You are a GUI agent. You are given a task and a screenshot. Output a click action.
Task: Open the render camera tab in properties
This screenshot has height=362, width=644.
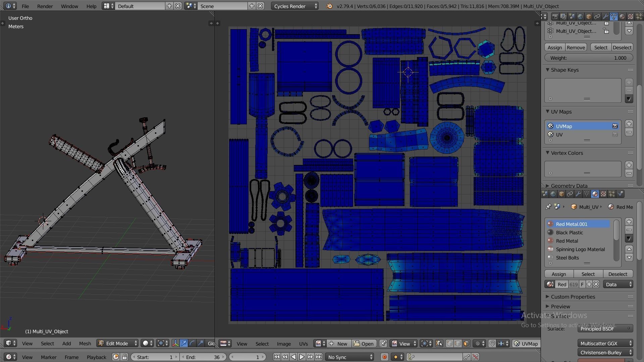[555, 16]
